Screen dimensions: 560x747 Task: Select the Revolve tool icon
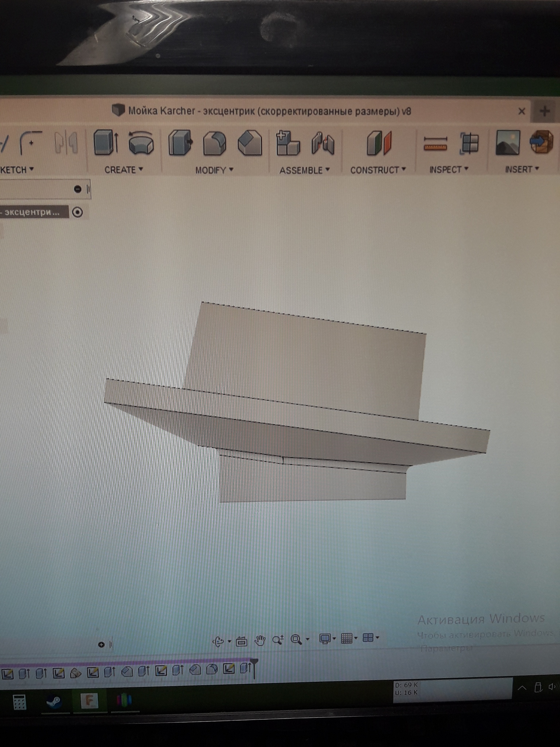(141, 143)
